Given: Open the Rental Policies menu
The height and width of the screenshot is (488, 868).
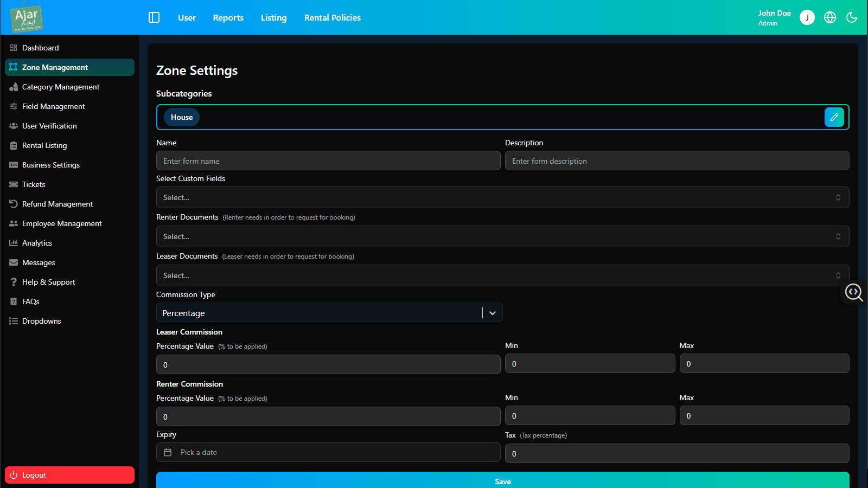Looking at the screenshot, I should coord(333,17).
